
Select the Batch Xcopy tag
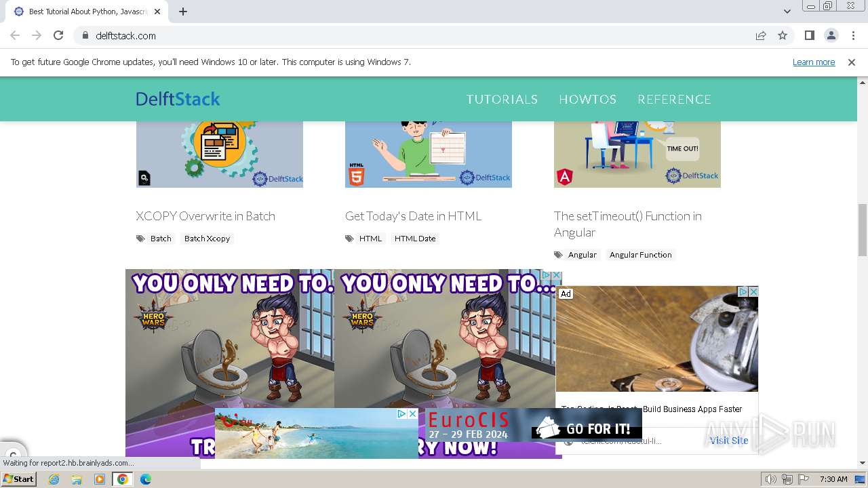(x=207, y=239)
